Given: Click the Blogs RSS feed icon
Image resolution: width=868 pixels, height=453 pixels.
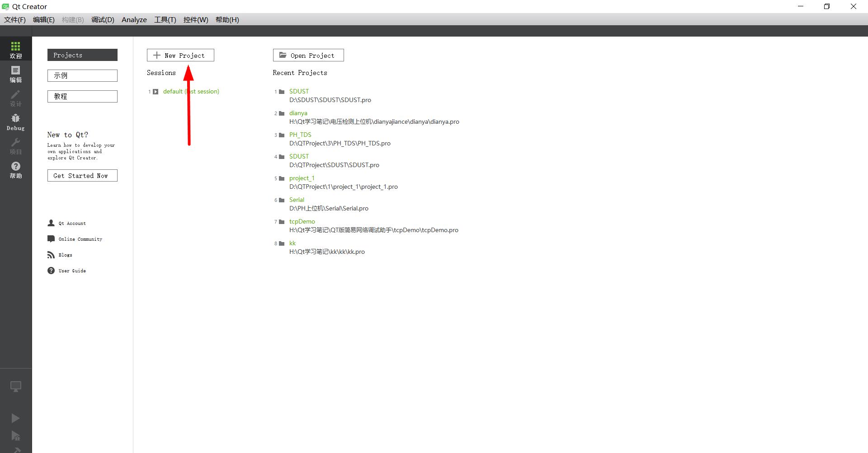Looking at the screenshot, I should [51, 255].
